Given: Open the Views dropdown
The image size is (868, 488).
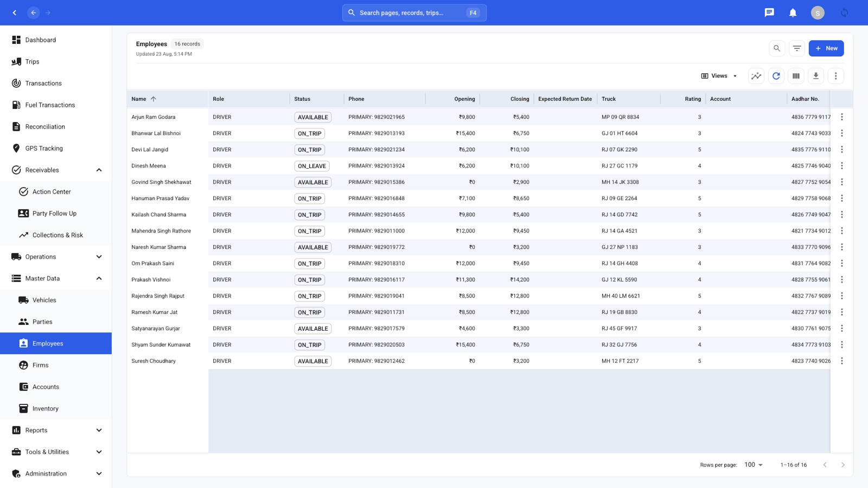Looking at the screenshot, I should pyautogui.click(x=719, y=76).
